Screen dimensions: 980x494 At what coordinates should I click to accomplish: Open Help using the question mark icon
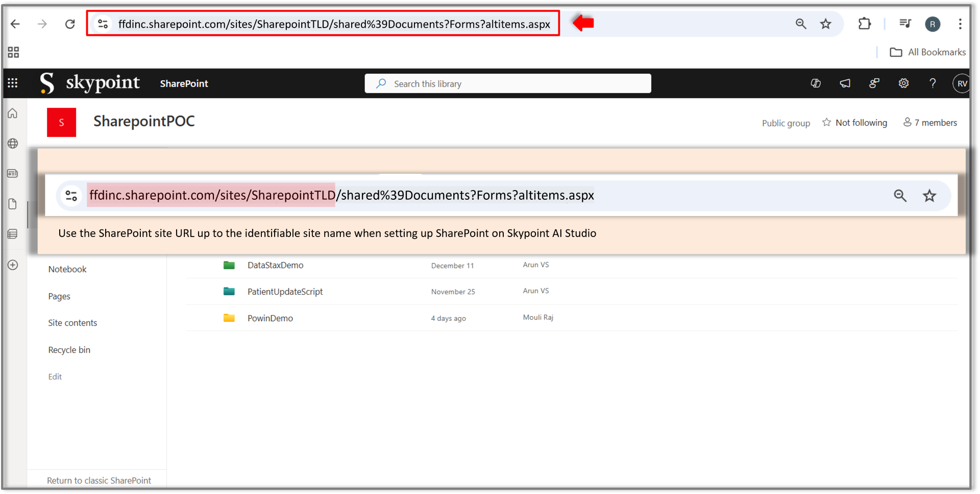click(x=933, y=83)
